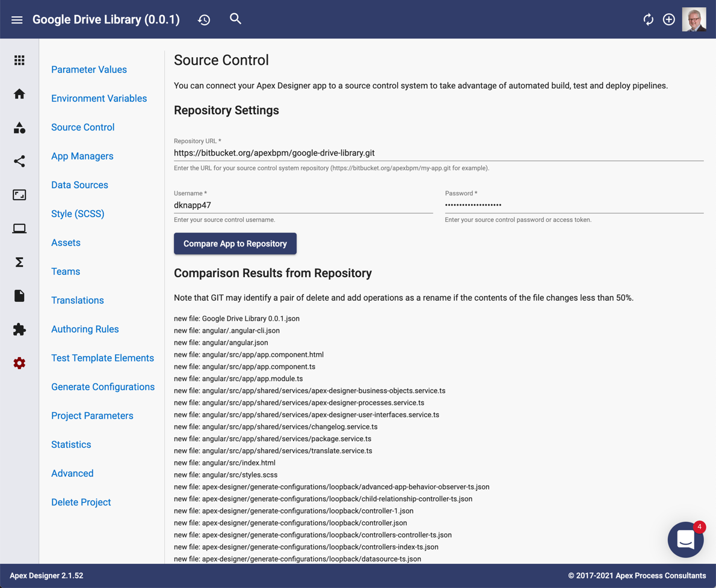Select Source Control in settings menu
The height and width of the screenshot is (588, 716).
tap(82, 127)
